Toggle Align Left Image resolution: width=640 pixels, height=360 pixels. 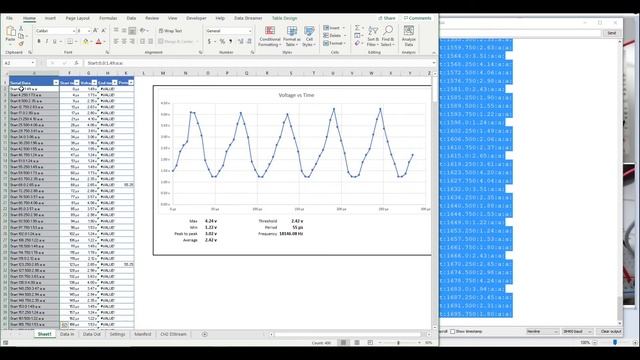116,42
